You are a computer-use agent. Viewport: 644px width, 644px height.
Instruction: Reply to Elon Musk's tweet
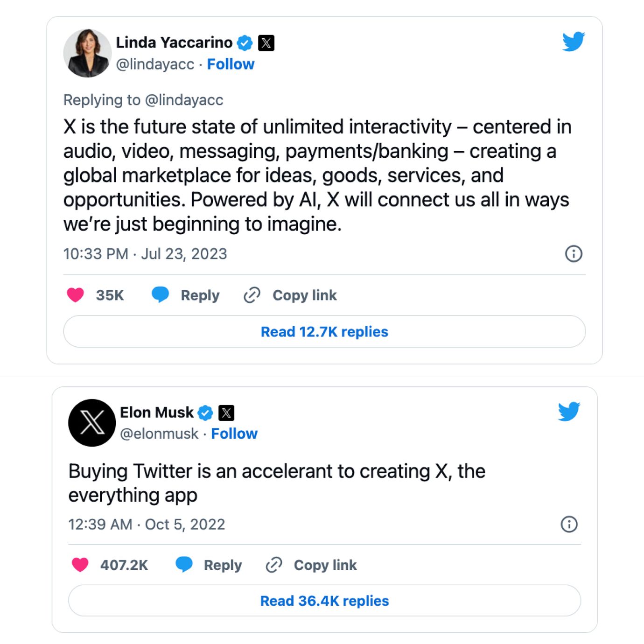tap(209, 565)
